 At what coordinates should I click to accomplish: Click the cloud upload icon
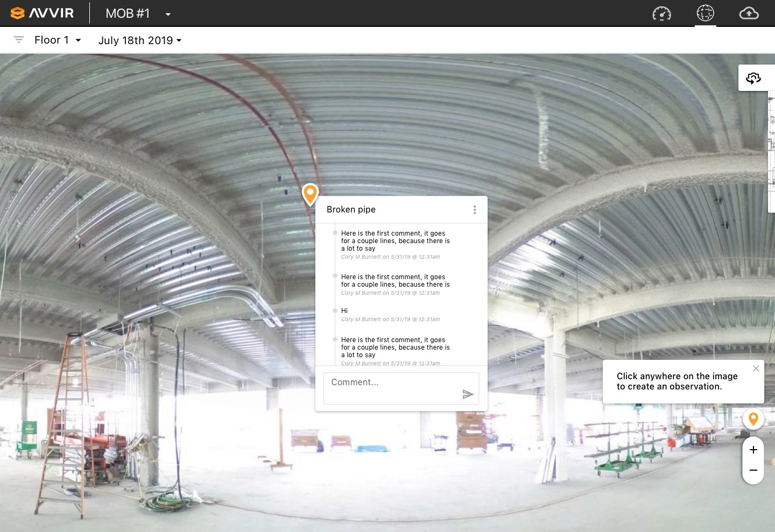point(749,13)
